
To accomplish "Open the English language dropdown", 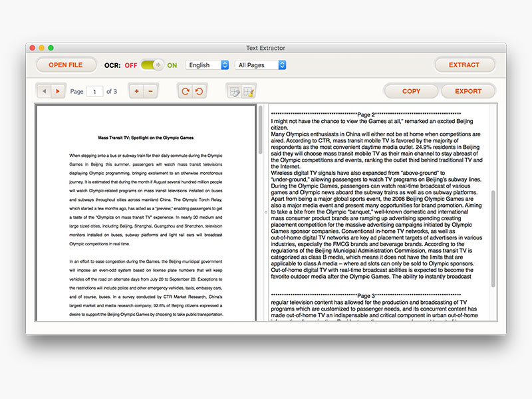I will click(x=207, y=65).
